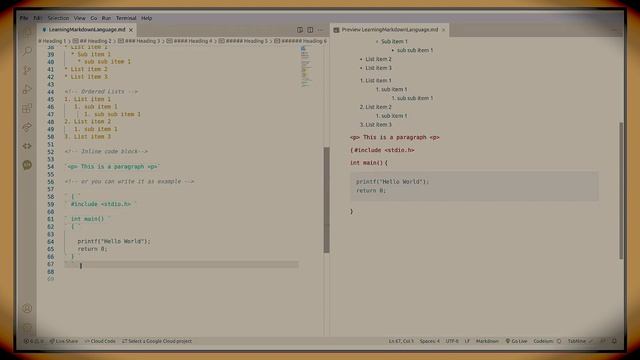Click line number 67 in the gutter
The image size is (640, 360).
click(x=51, y=264)
